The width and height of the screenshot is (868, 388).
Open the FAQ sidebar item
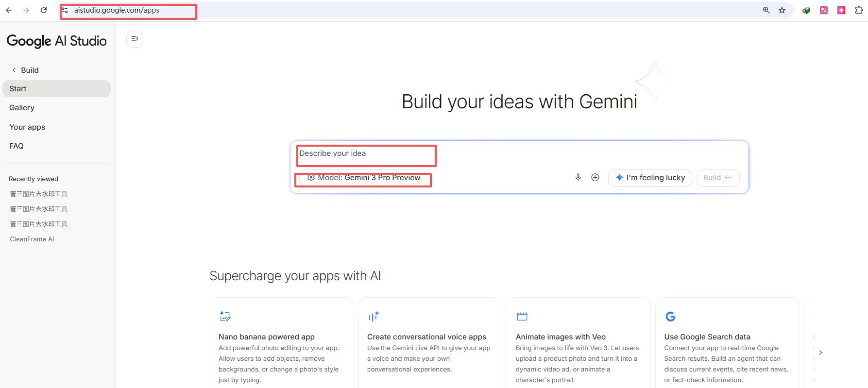(17, 146)
